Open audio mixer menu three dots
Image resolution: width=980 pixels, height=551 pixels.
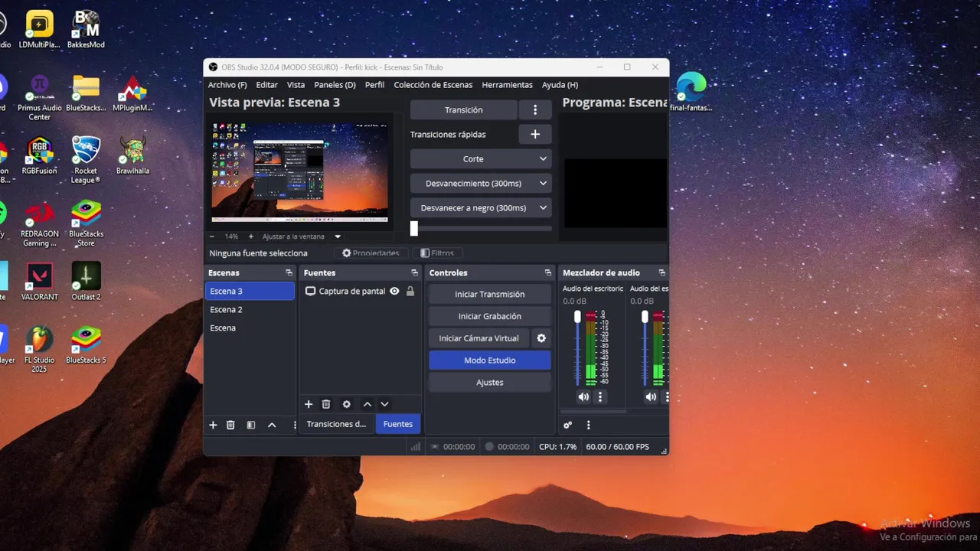pyautogui.click(x=588, y=425)
